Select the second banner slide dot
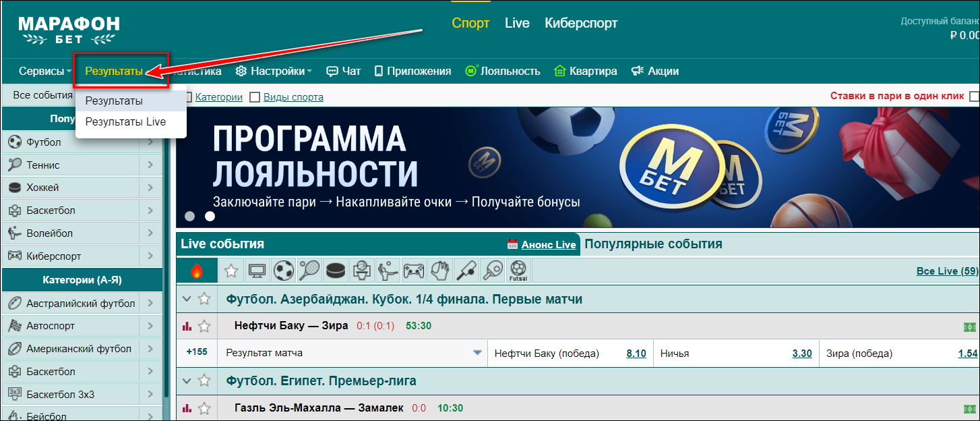Screen dimensions: 980x421 click(210, 217)
